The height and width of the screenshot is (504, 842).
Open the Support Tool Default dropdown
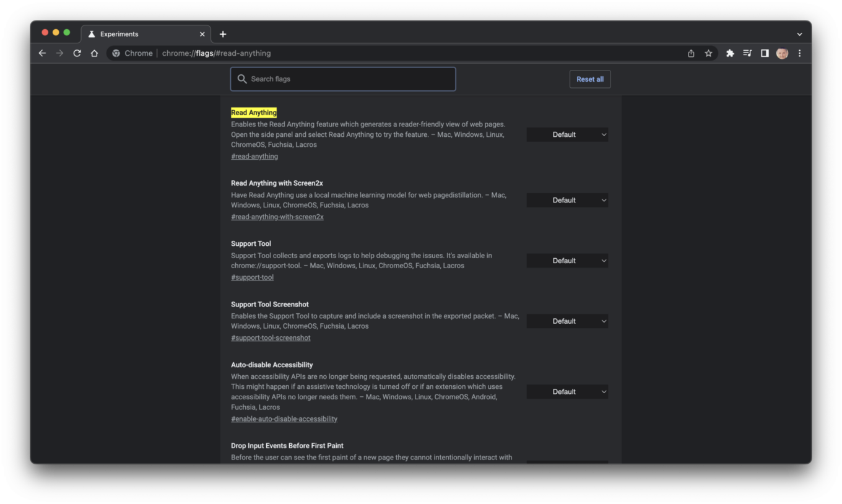tap(567, 261)
